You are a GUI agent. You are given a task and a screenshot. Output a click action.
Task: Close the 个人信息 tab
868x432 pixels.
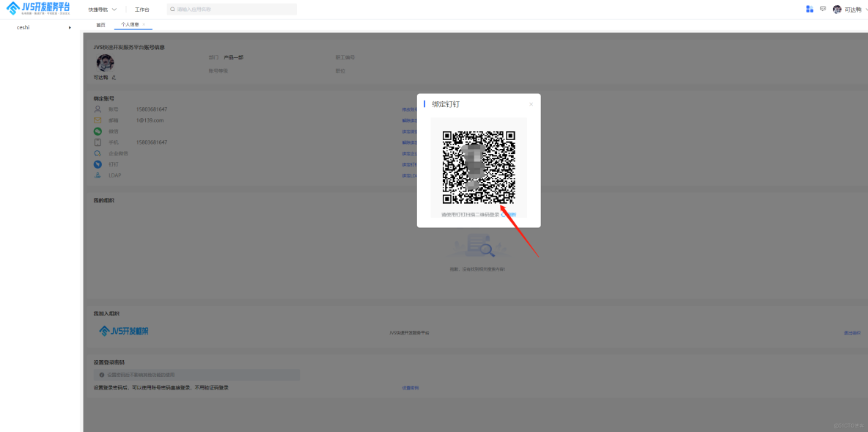point(144,24)
